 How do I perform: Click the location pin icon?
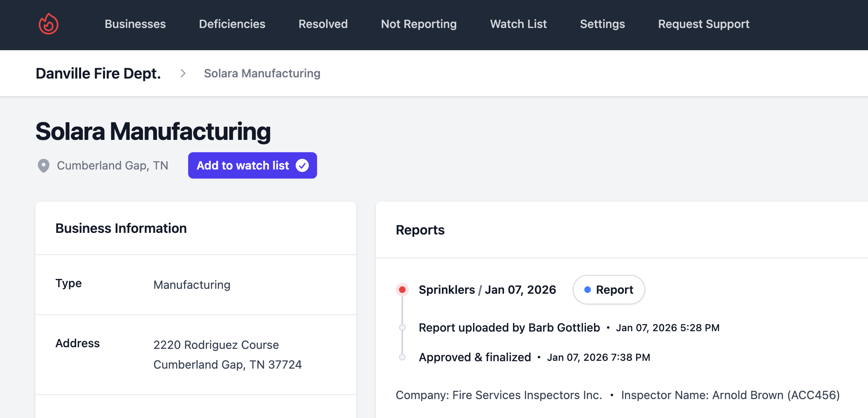[44, 165]
